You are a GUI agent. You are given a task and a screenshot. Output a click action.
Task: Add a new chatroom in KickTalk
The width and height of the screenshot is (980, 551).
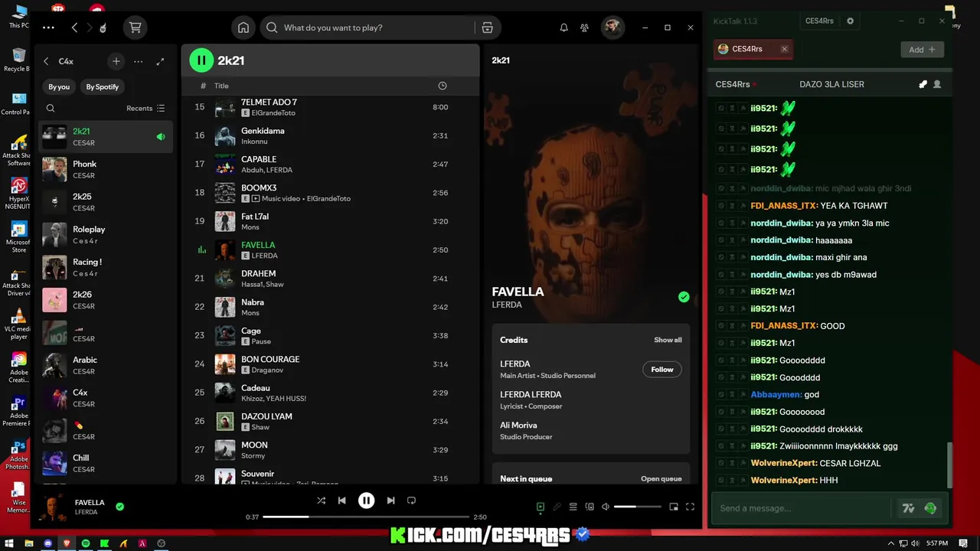pyautogui.click(x=922, y=50)
